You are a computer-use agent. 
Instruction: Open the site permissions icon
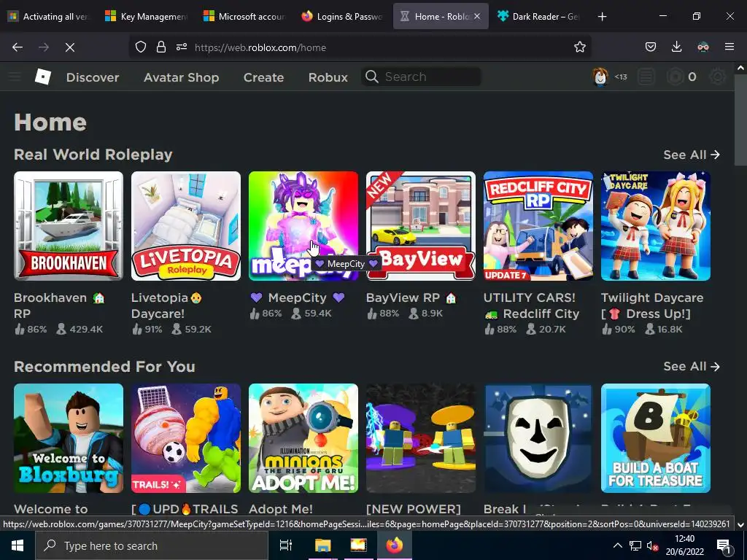pyautogui.click(x=182, y=47)
